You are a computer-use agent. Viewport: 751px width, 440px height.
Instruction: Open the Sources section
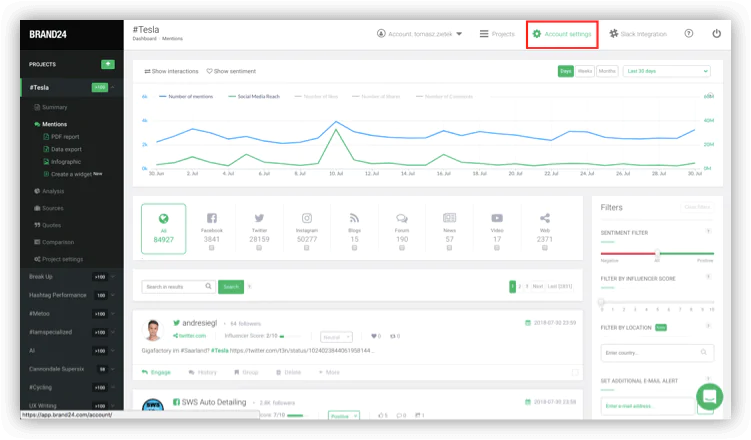[x=48, y=208]
